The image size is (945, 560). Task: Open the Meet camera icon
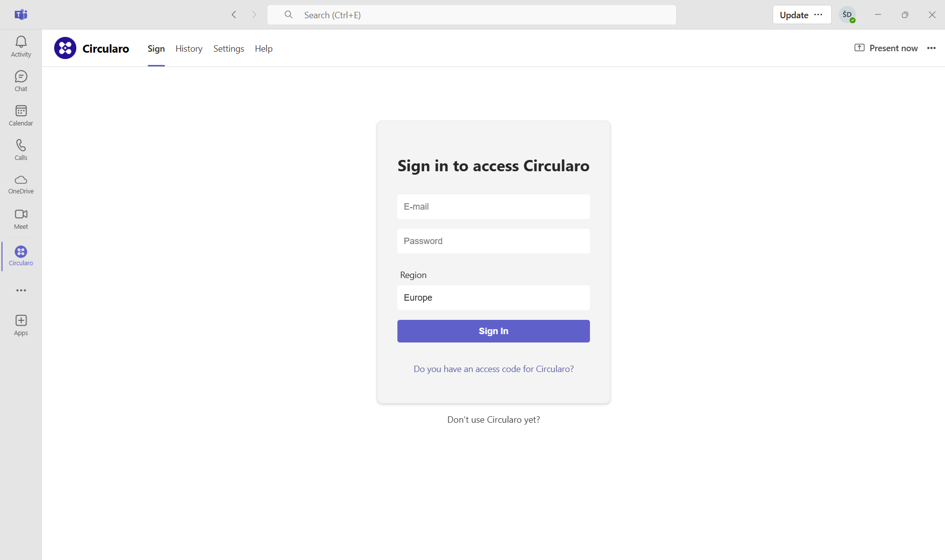coord(21,218)
